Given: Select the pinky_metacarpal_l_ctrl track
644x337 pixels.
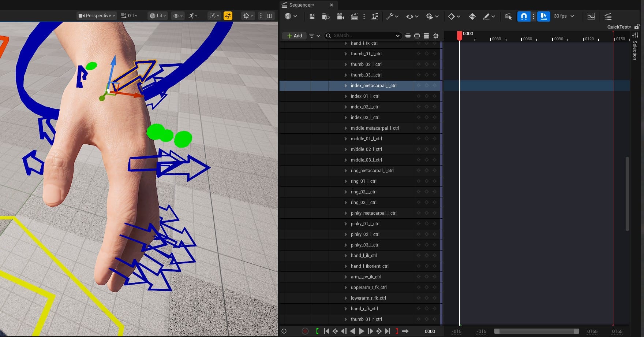Looking at the screenshot, I should click(373, 213).
